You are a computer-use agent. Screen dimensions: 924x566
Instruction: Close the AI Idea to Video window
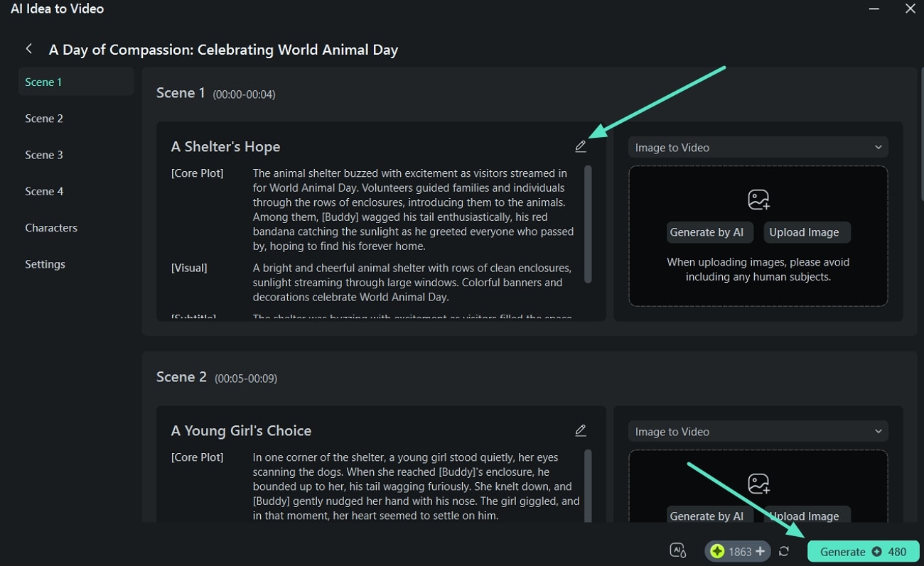[910, 9]
